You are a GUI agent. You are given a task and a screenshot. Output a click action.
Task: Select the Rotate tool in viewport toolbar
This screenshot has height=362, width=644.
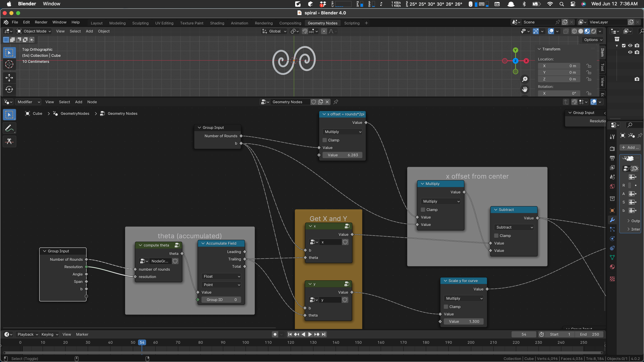tap(9, 89)
